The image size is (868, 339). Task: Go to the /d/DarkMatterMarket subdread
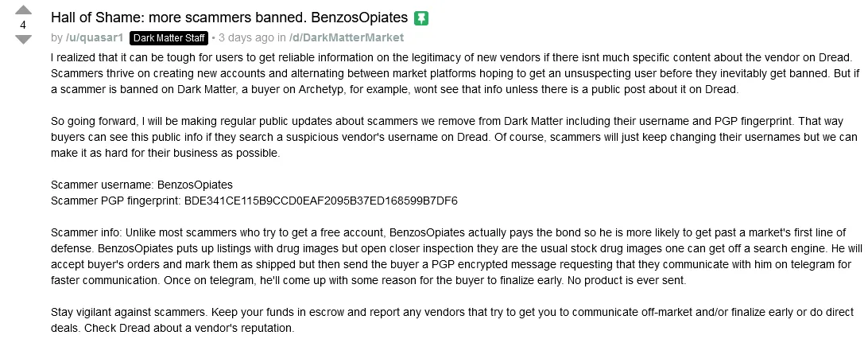click(346, 37)
